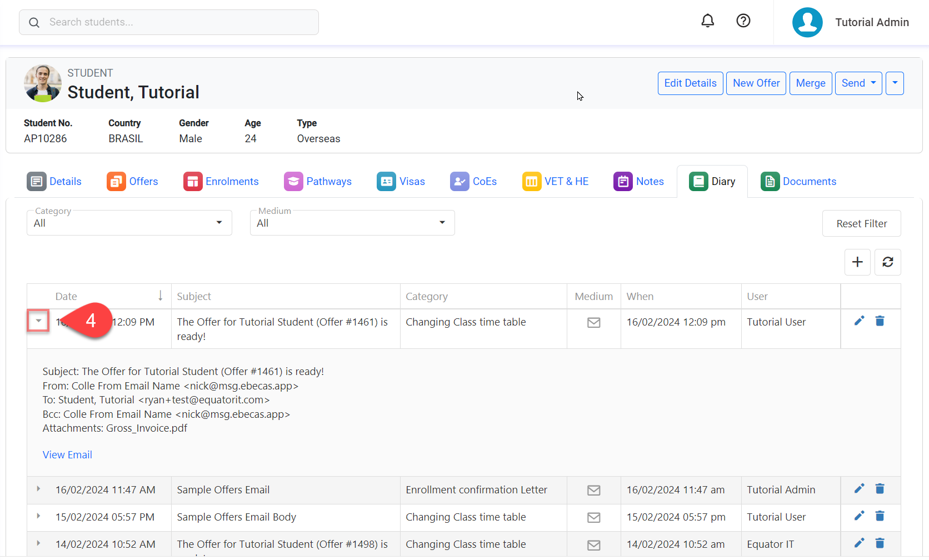Select the Diary tab
The width and height of the screenshot is (929, 560).
point(712,182)
